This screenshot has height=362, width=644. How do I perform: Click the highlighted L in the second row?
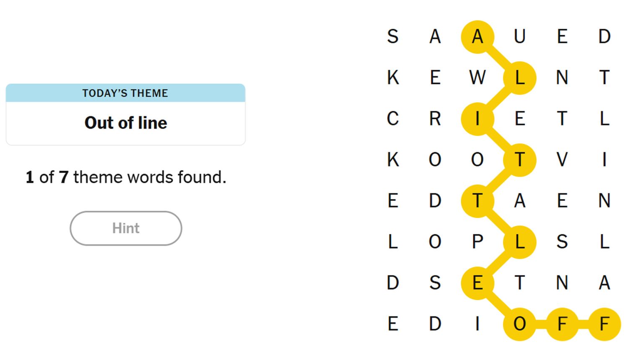tap(519, 77)
